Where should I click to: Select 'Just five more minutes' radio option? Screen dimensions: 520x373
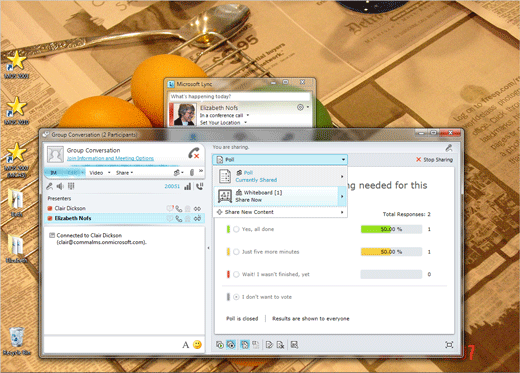(236, 252)
